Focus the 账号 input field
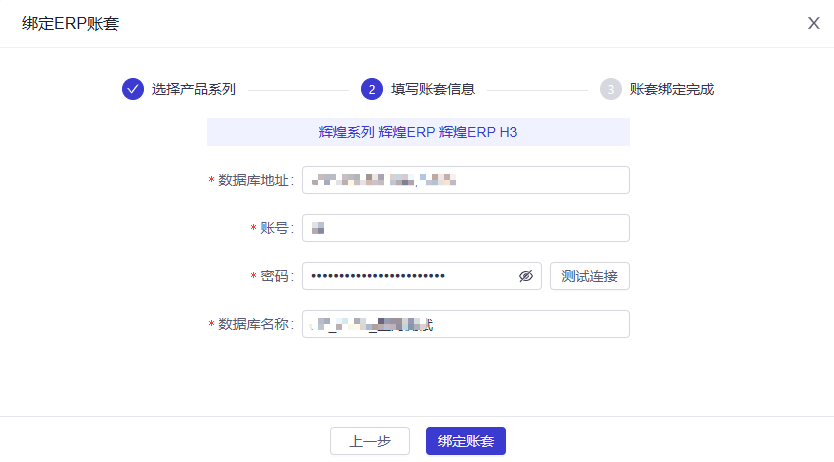This screenshot has height=462, width=834. [x=465, y=228]
